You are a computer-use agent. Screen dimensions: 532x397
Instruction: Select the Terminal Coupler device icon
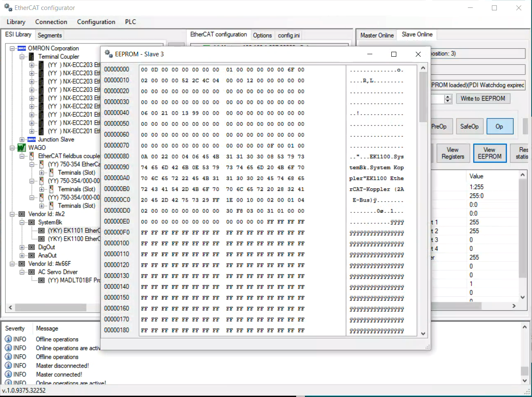coord(31,57)
